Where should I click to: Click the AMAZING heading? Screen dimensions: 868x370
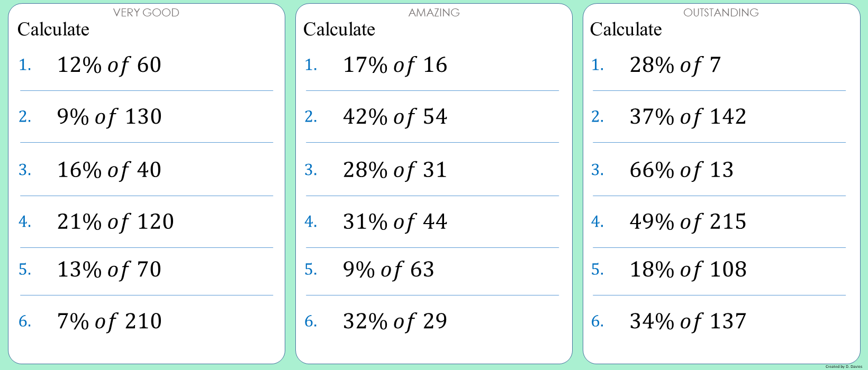(434, 13)
